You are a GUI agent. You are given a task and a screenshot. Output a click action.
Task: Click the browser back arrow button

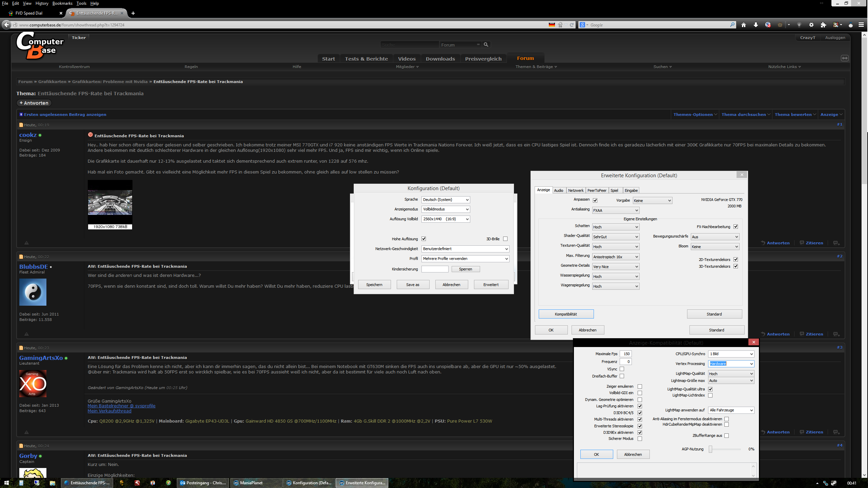pos(6,25)
